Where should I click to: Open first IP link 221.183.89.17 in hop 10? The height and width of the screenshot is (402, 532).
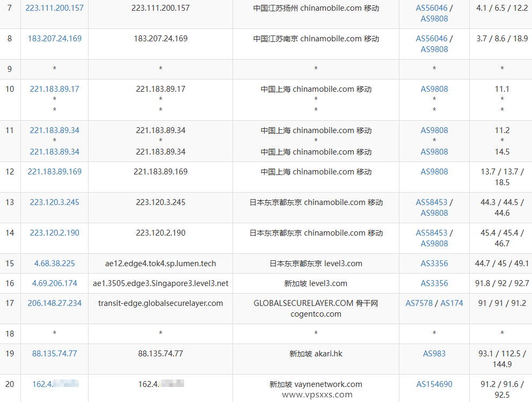[x=55, y=89]
